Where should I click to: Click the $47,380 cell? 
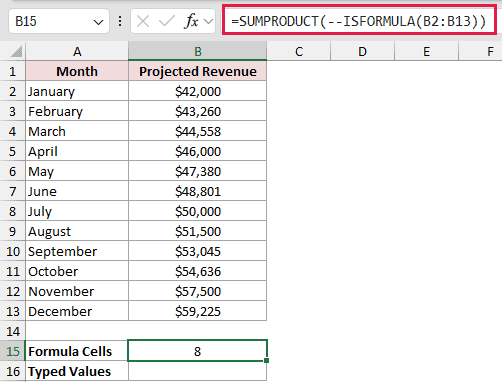[198, 171]
